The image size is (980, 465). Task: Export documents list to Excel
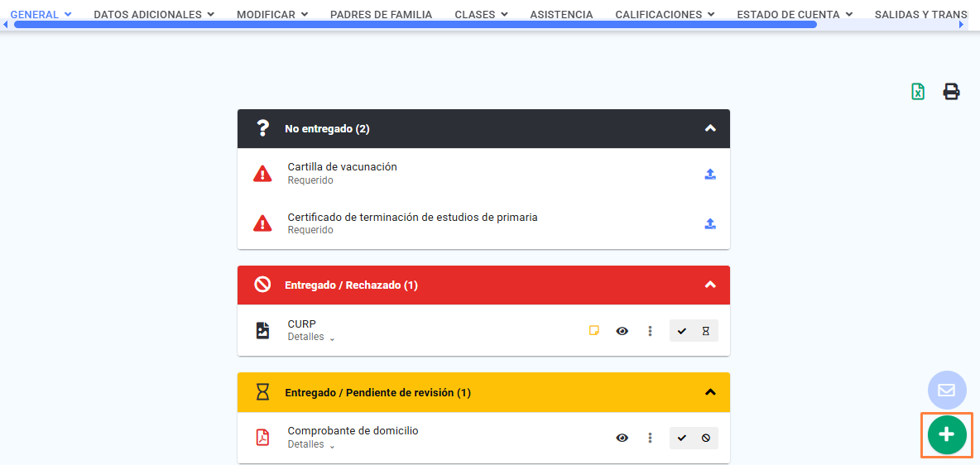click(x=917, y=92)
